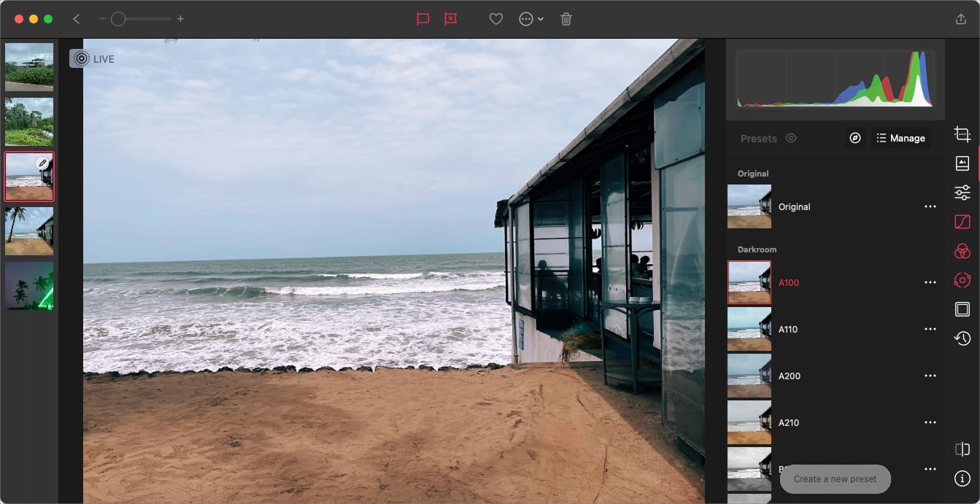The image size is (980, 504).
Task: Favorite the photo with the heart
Action: coord(495,20)
